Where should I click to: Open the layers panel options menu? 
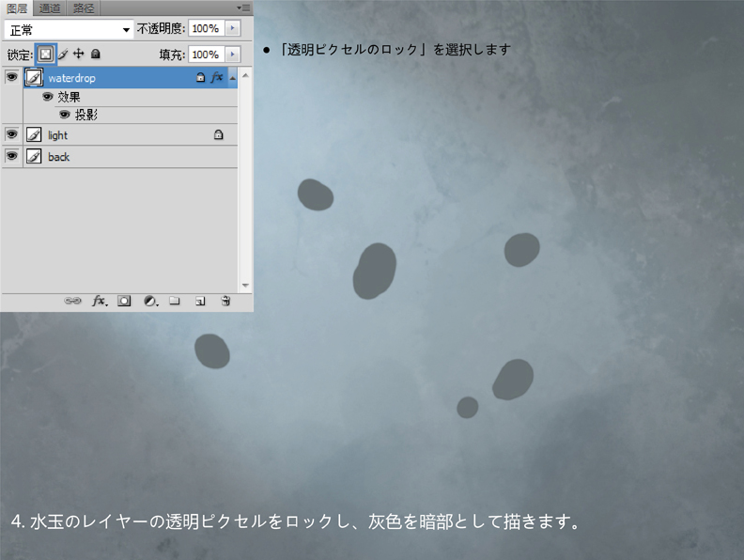(244, 8)
